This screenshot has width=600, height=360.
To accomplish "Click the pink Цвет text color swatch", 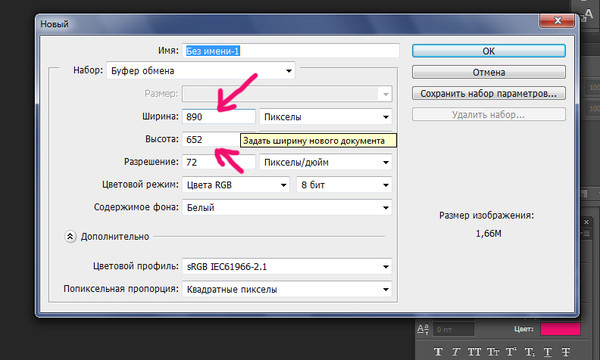I will pyautogui.click(x=560, y=329).
